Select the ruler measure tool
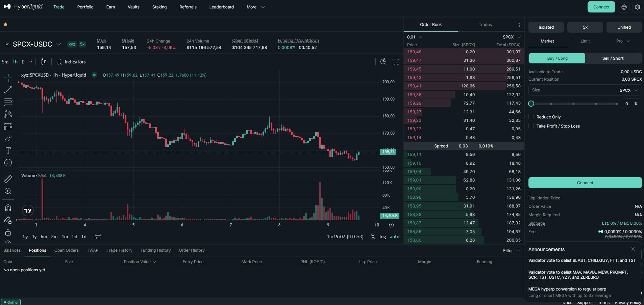Screen dimensions: 644x305 tap(8, 179)
